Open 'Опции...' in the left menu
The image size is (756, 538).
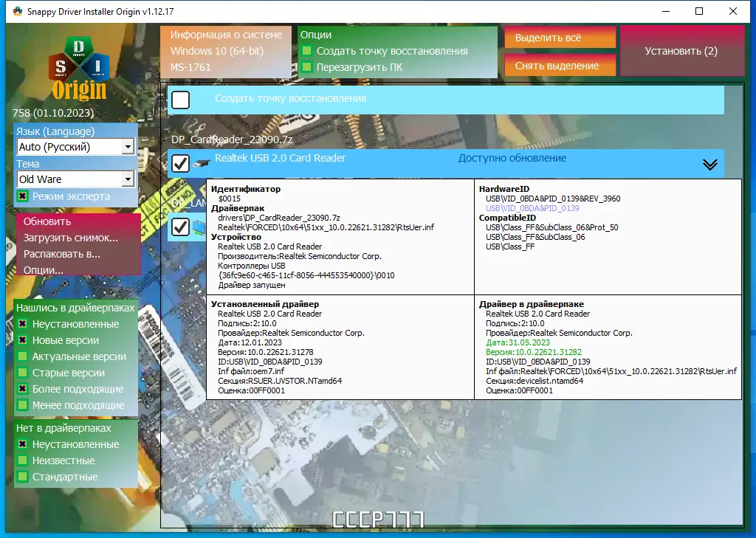44,270
